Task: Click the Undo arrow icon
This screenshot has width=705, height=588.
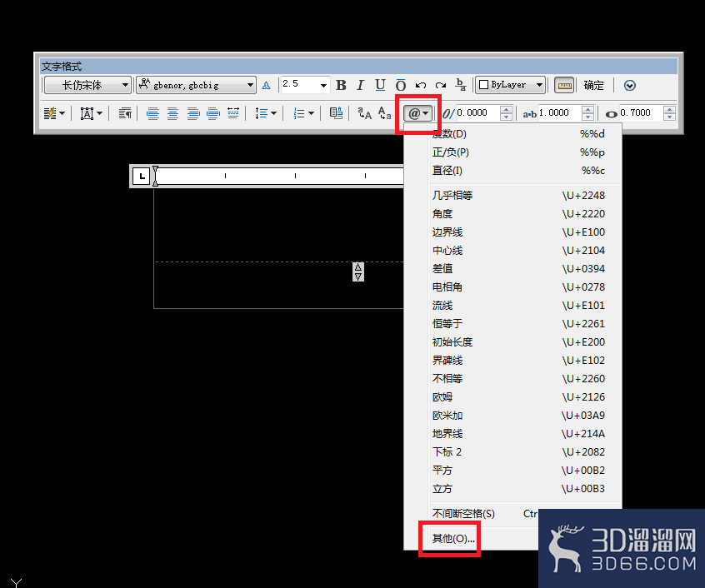Action: [x=421, y=85]
